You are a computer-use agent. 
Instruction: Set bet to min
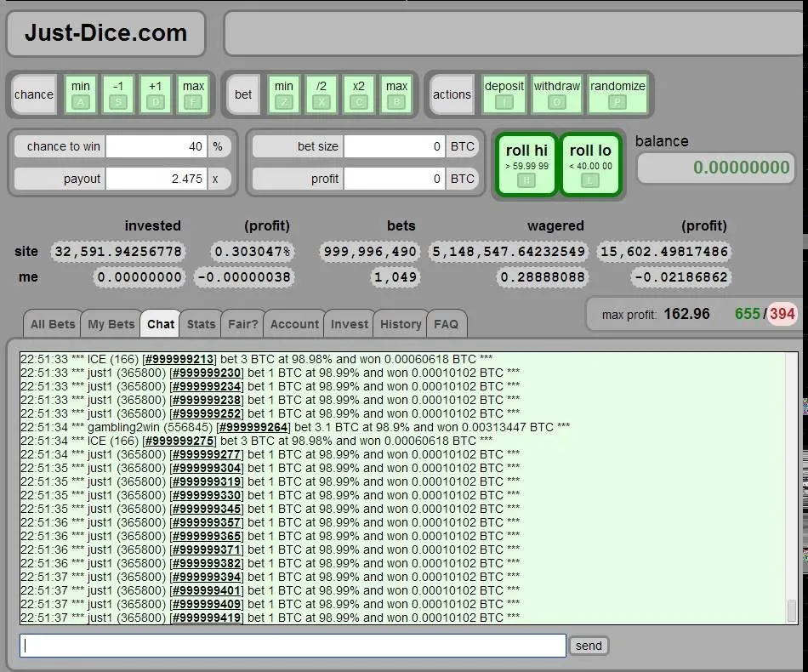[284, 94]
